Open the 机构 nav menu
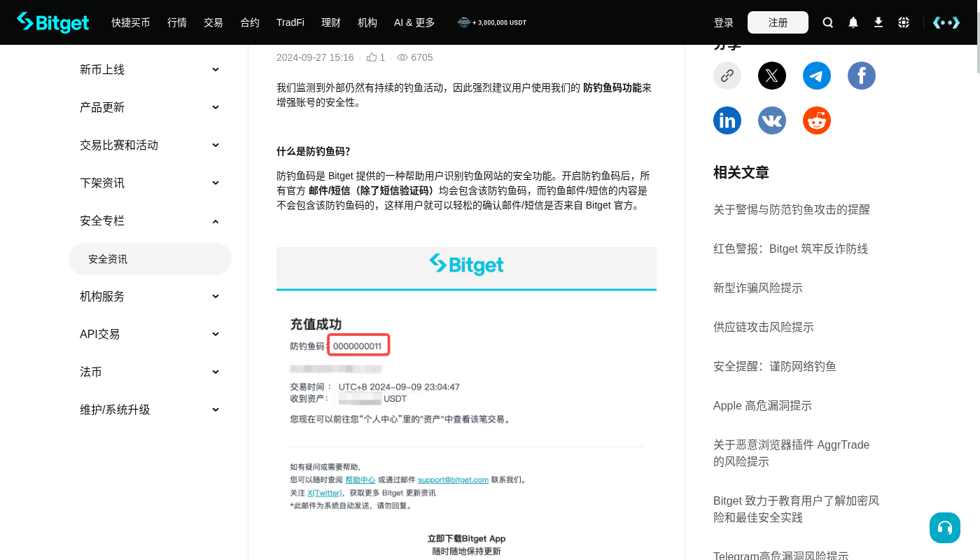The image size is (980, 560). point(367,22)
